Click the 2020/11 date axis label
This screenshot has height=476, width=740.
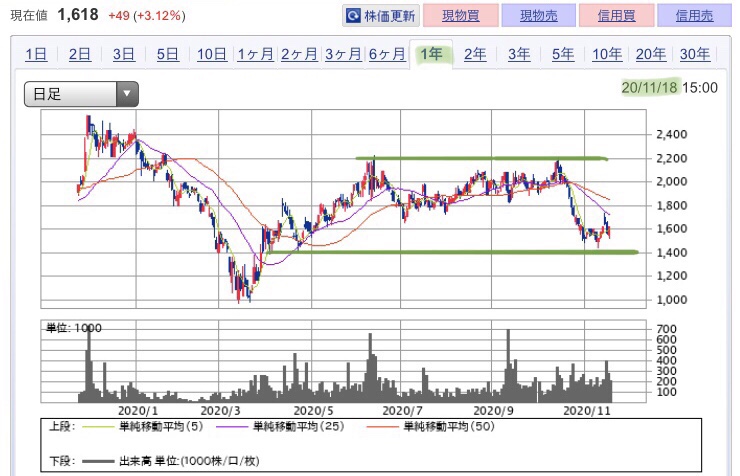click(587, 410)
